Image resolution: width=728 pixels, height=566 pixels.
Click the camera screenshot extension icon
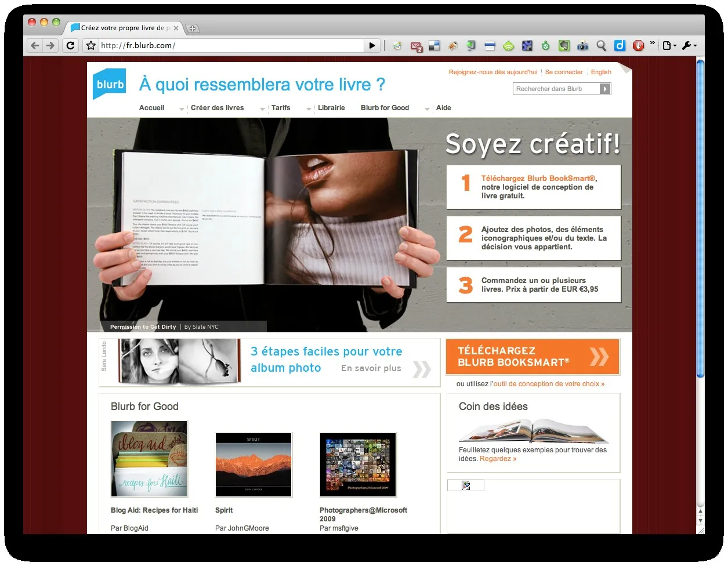[x=583, y=45]
